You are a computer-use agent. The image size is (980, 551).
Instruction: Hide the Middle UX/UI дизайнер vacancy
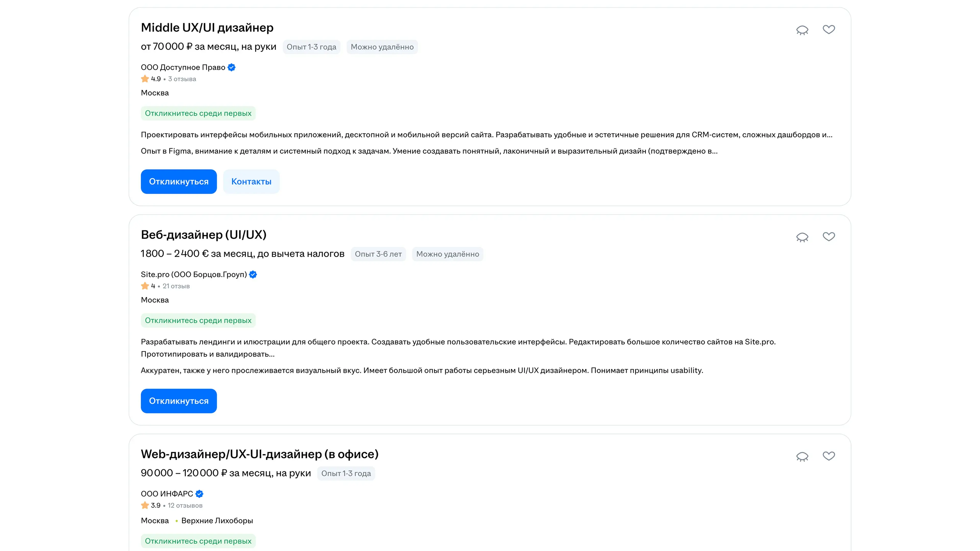(802, 30)
